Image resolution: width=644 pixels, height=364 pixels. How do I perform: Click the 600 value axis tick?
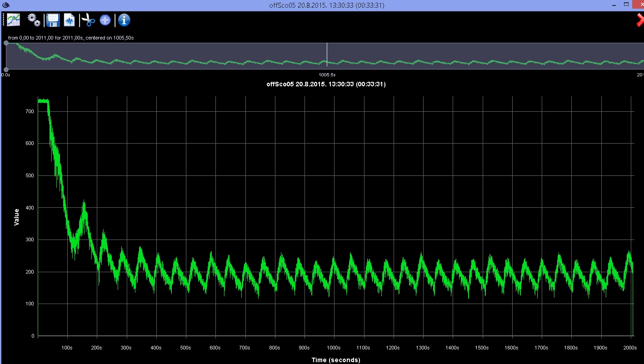pos(30,143)
